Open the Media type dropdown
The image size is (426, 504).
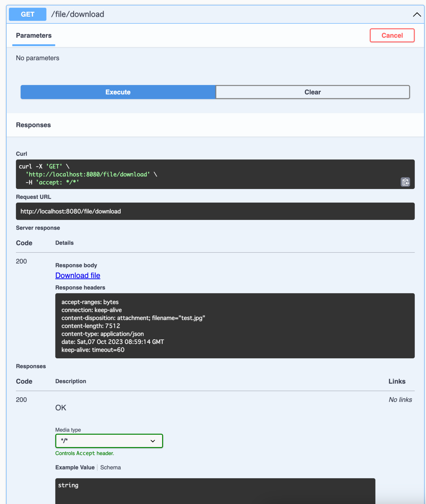click(109, 441)
